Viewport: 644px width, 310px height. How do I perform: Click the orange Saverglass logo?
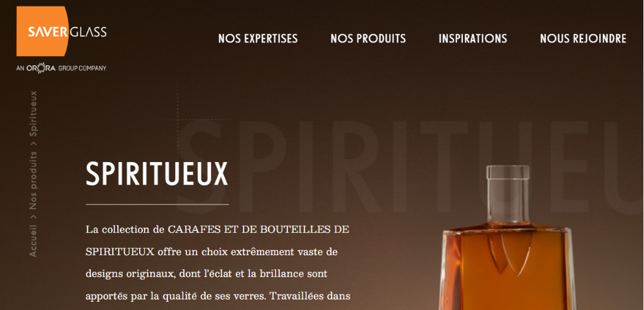[61, 32]
